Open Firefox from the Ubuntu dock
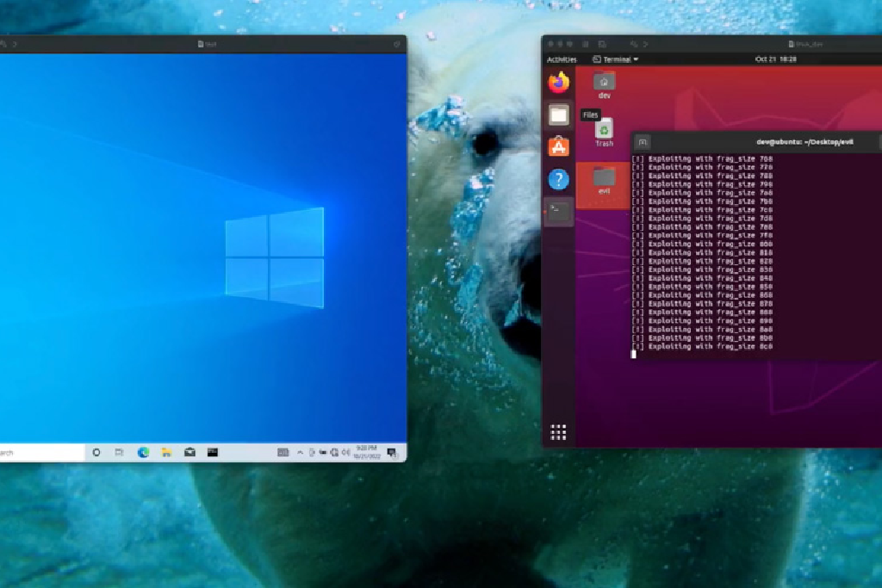 pos(558,83)
